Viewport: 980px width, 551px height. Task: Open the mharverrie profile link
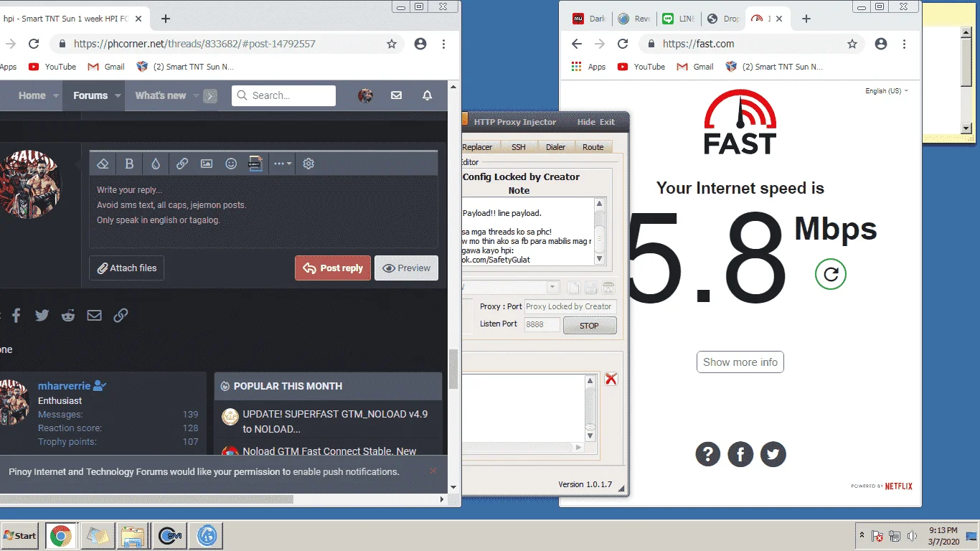(x=65, y=386)
